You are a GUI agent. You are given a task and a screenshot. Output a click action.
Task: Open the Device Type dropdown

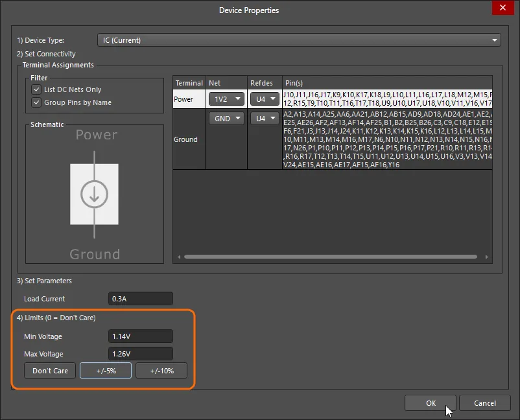click(x=299, y=40)
